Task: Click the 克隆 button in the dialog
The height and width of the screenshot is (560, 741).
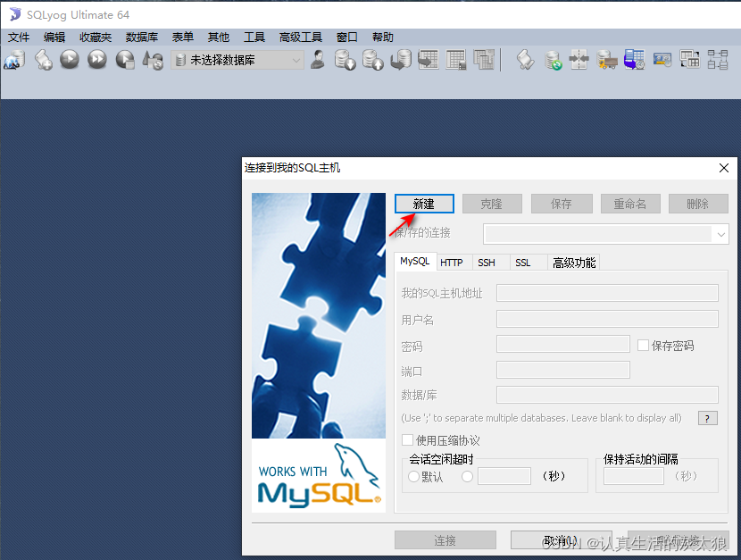Action: pyautogui.click(x=492, y=203)
